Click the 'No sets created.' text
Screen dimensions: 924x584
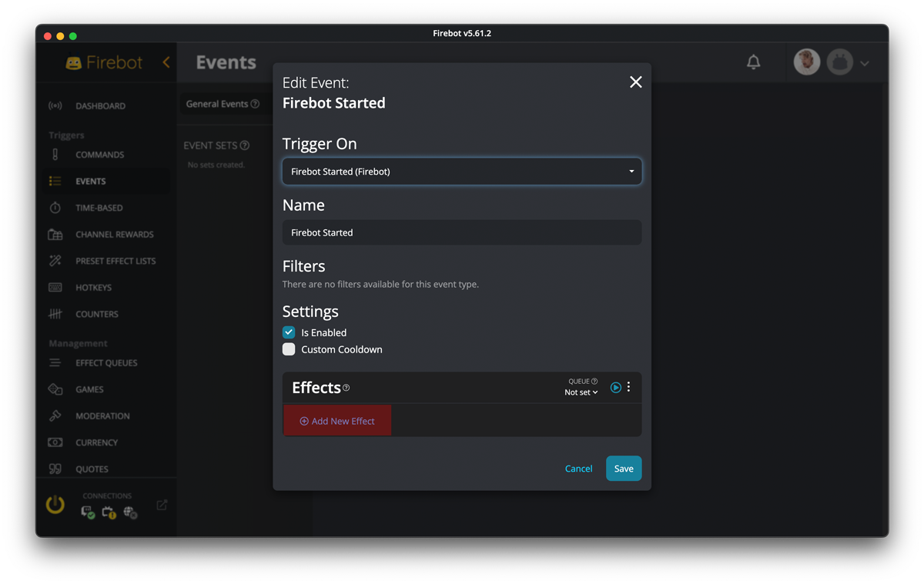[216, 165]
